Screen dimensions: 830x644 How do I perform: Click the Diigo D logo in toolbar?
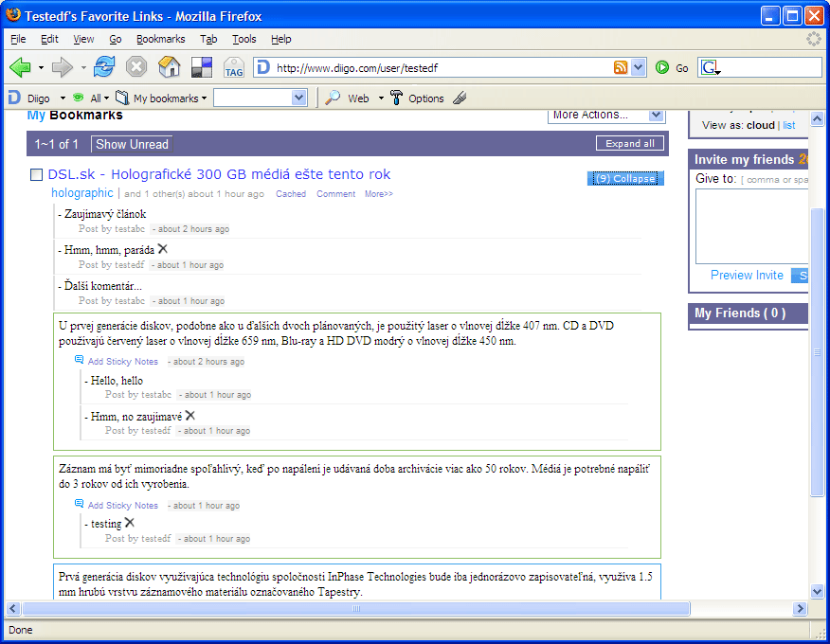[14, 98]
